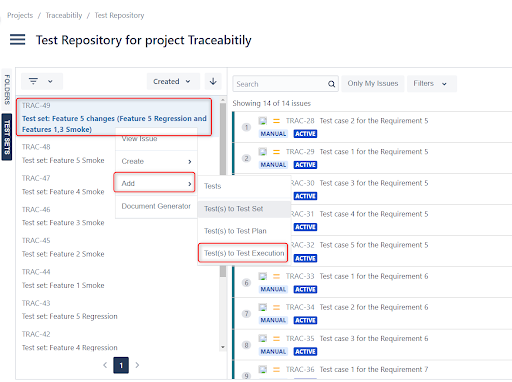
Task: Select test set Feature 2 Smoke
Action: pyautogui.click(x=63, y=254)
